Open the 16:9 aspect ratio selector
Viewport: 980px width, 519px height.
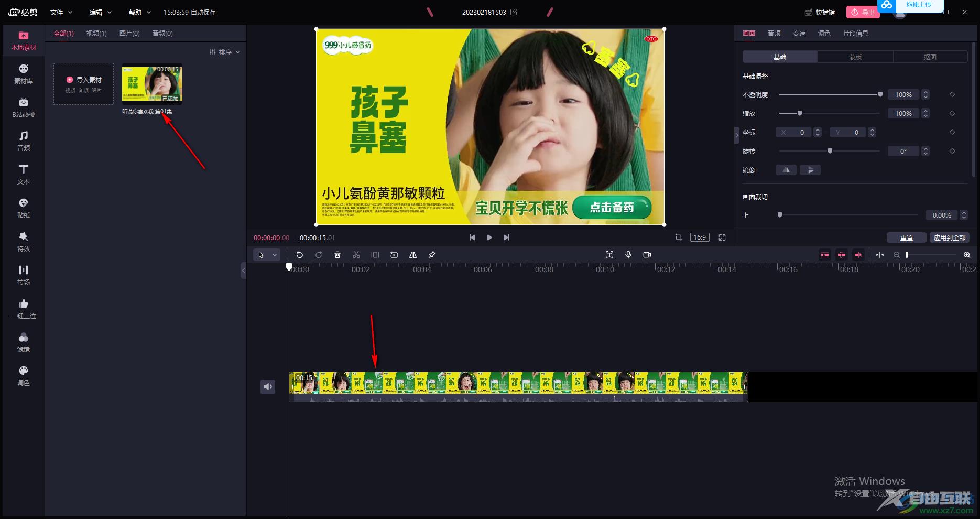tap(700, 237)
